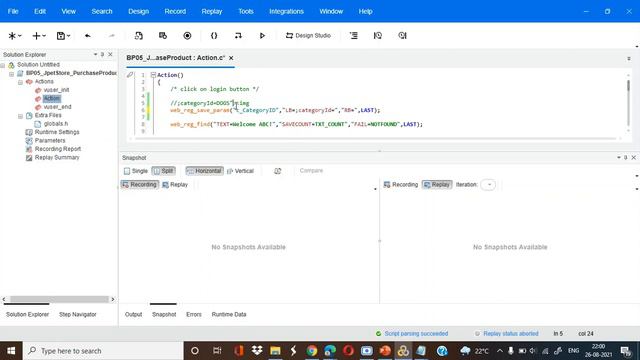Click the indent lines toolbar icon
Image resolution: width=640 pixels, height=360 pixels.
point(353,36)
